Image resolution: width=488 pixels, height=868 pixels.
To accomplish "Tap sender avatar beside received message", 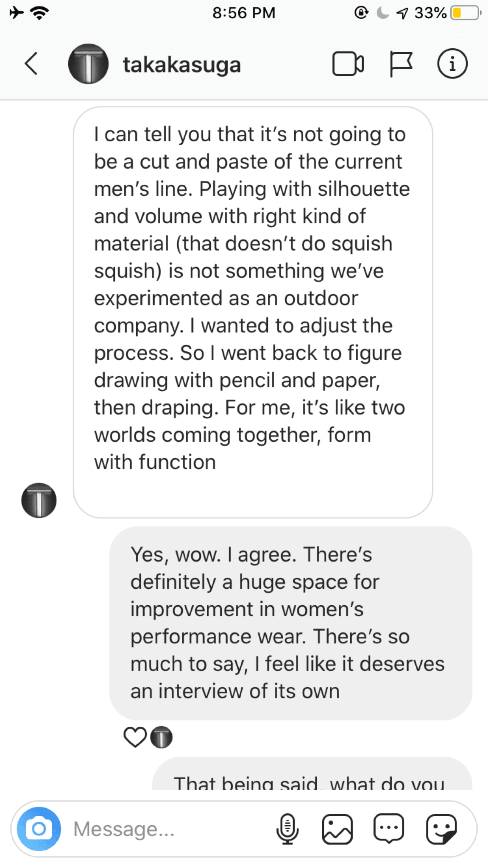I will [x=39, y=500].
